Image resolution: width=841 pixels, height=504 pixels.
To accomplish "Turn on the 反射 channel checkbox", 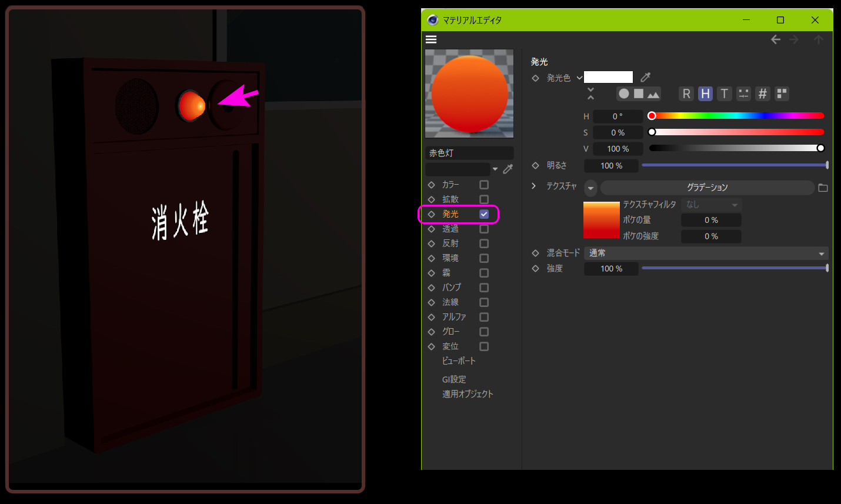I will pos(484,243).
